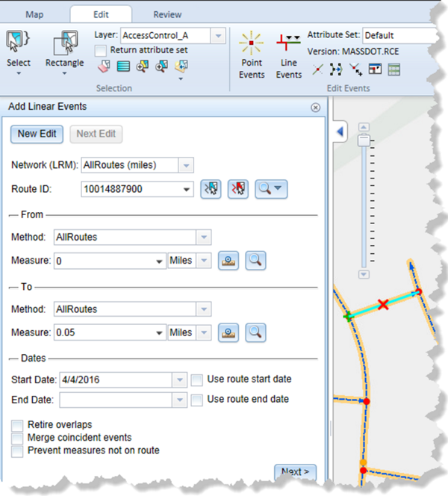Check Merge coincident events option
The image size is (448, 496).
(x=17, y=438)
